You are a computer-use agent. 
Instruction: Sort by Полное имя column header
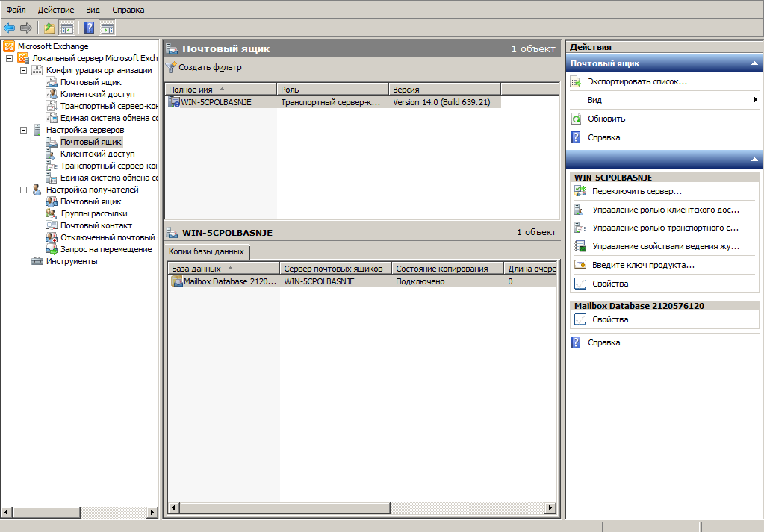221,90
